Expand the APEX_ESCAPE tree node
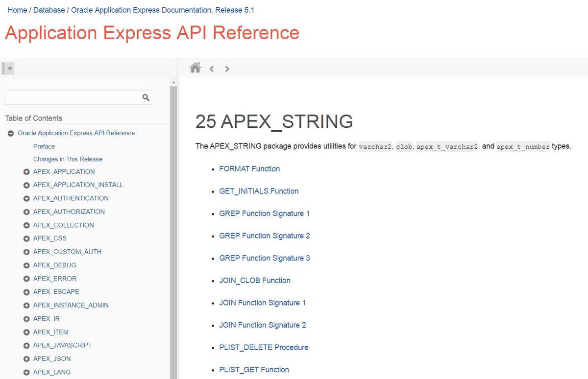Image resolution: width=588 pixels, height=379 pixels. 26,292
